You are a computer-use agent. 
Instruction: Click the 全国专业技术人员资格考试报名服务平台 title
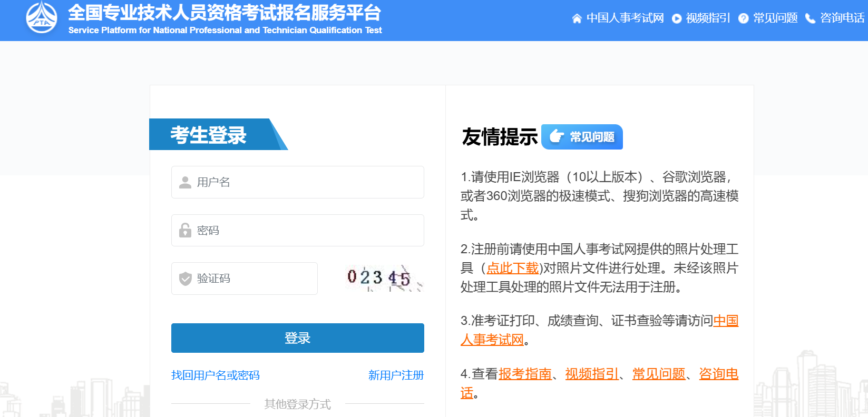[x=225, y=13]
